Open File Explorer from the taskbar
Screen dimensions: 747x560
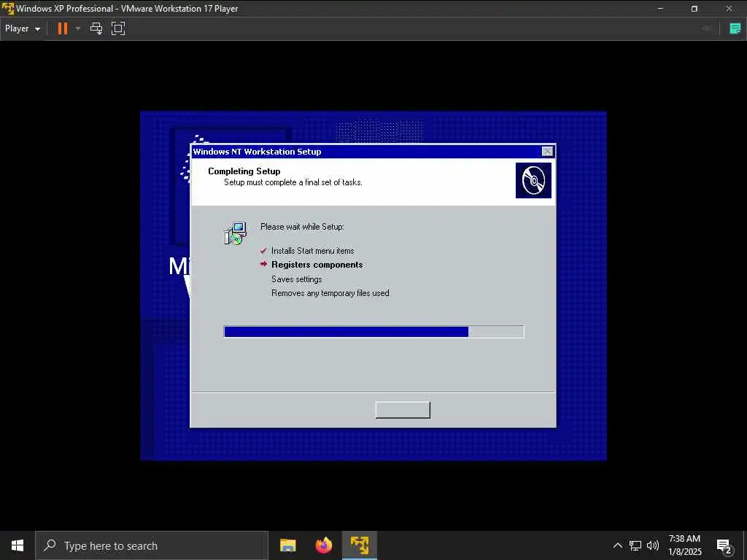[287, 545]
